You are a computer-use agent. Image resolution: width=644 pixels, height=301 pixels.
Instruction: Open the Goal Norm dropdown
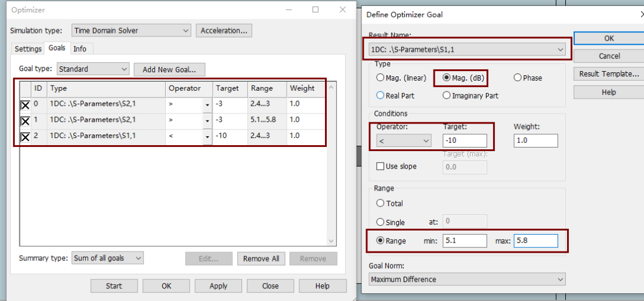pyautogui.click(x=467, y=279)
